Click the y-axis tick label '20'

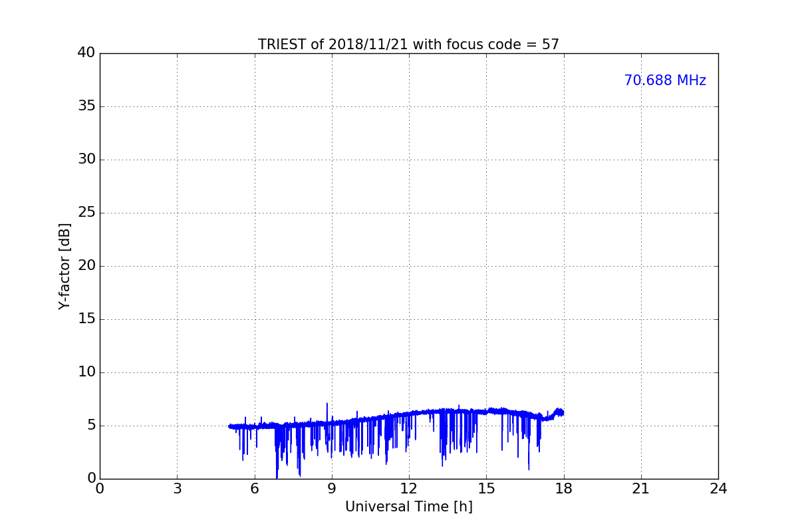86,266
